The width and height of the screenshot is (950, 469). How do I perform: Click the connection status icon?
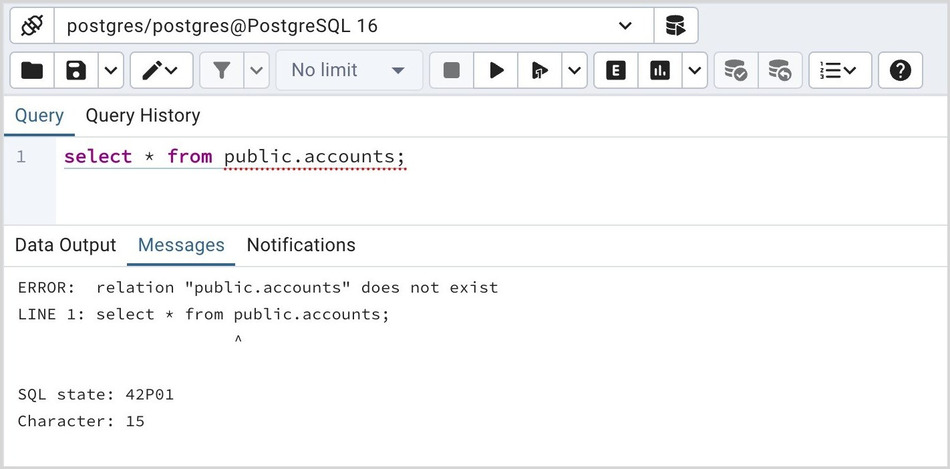click(31, 25)
